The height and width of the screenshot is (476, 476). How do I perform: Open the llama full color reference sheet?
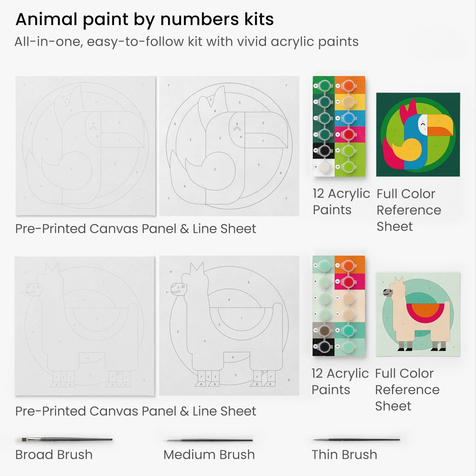(x=418, y=314)
